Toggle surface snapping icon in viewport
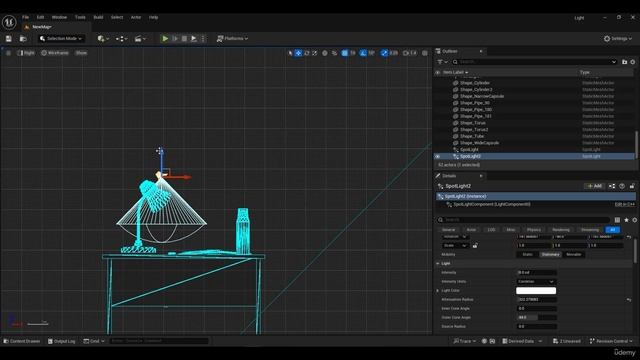The width and height of the screenshot is (640, 360). (x=334, y=53)
